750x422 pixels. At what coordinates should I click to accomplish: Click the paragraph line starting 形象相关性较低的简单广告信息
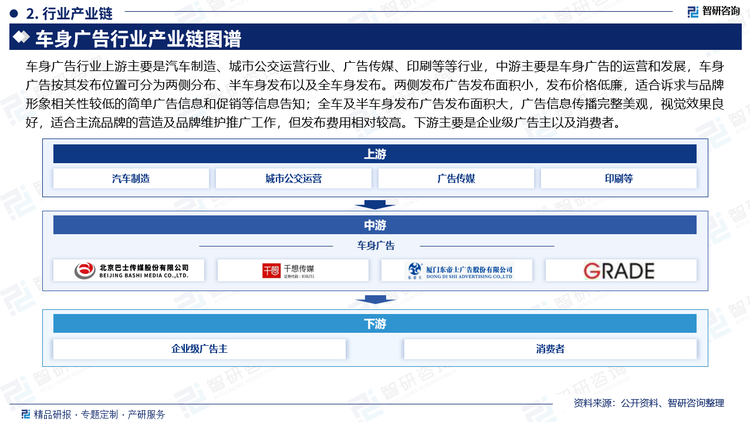coord(375,104)
